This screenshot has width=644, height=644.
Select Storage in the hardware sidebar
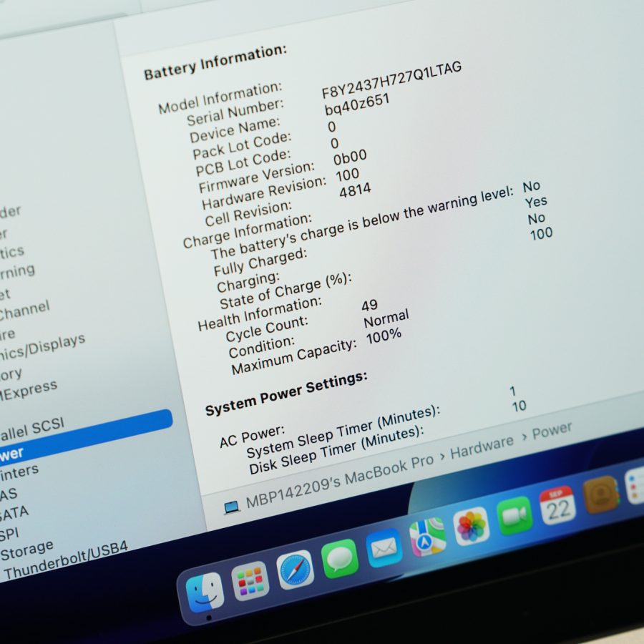pos(27,550)
